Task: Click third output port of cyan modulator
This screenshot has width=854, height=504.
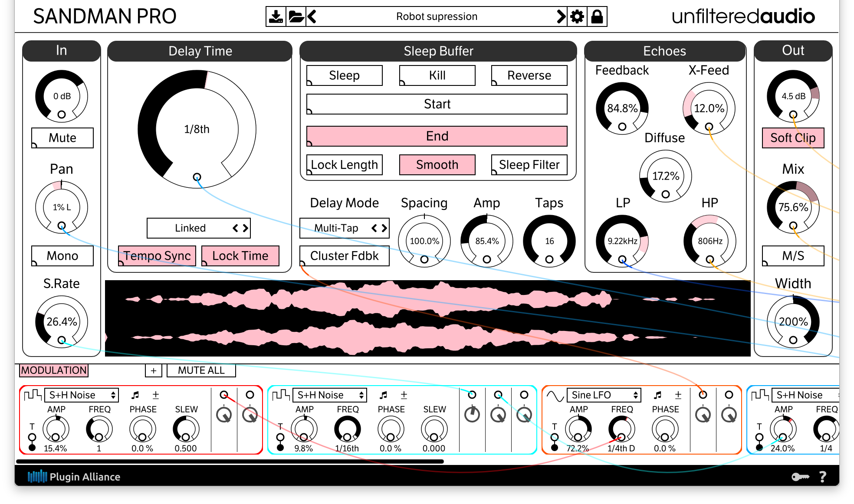Action: pos(524,395)
